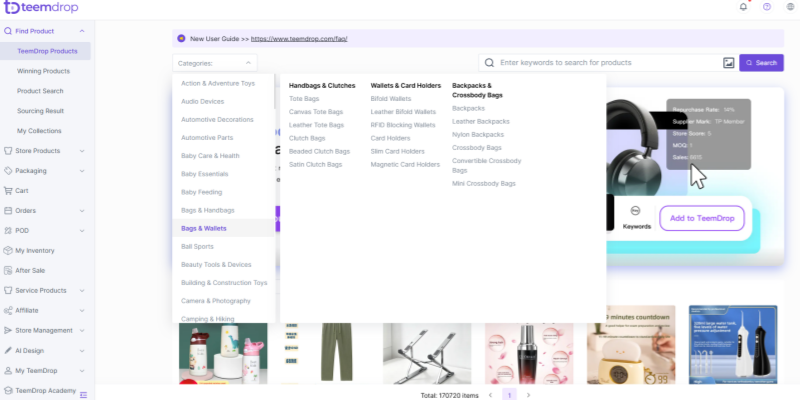The height and width of the screenshot is (400, 800).
Task: Click the Affiliate icon in the sidebar
Action: (8, 310)
